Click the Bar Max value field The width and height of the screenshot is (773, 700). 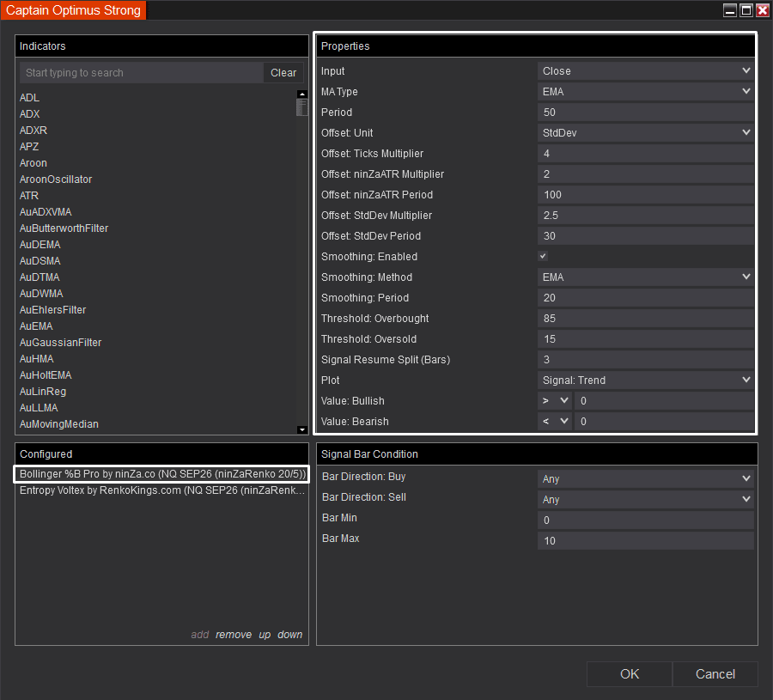coord(645,541)
